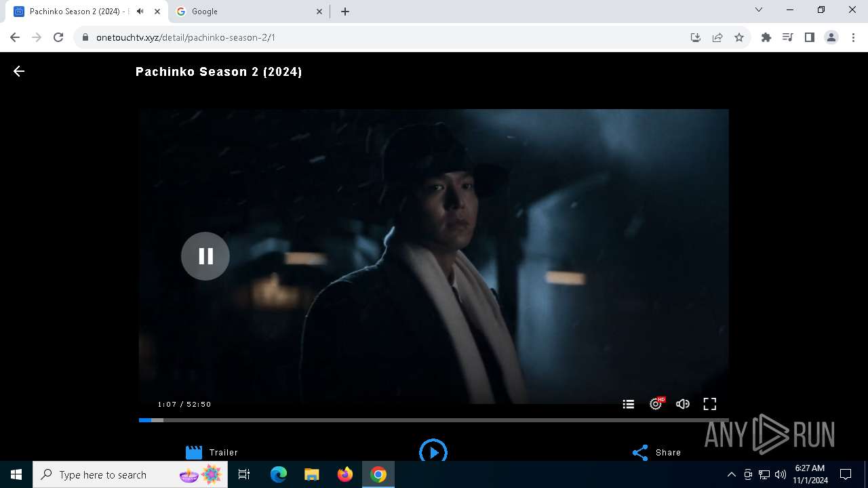The width and height of the screenshot is (868, 488).
Task: Click the taskbar search box
Action: pyautogui.click(x=132, y=474)
